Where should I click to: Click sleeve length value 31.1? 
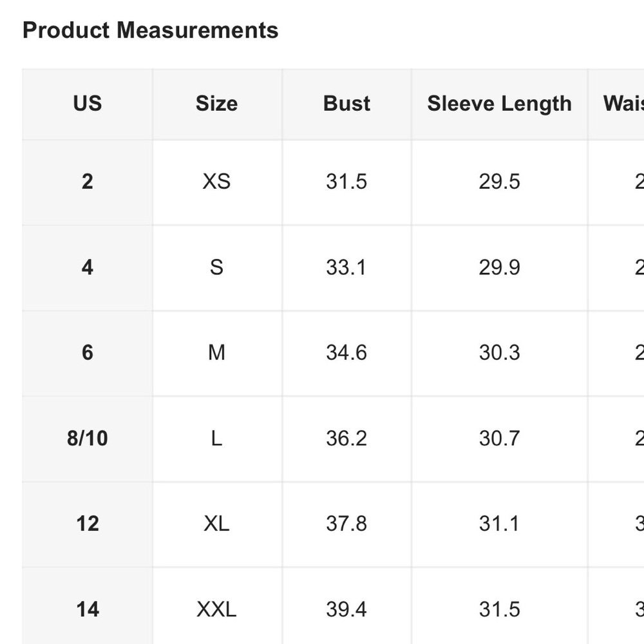pyautogui.click(x=499, y=524)
